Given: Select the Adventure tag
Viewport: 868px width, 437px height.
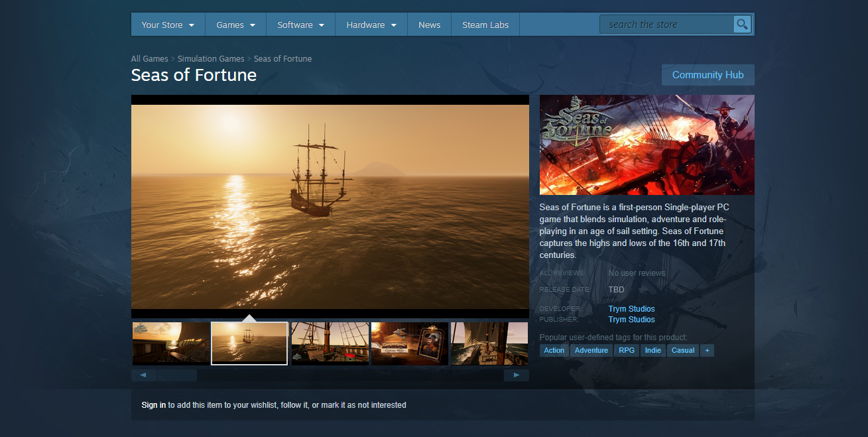Looking at the screenshot, I should coord(591,350).
